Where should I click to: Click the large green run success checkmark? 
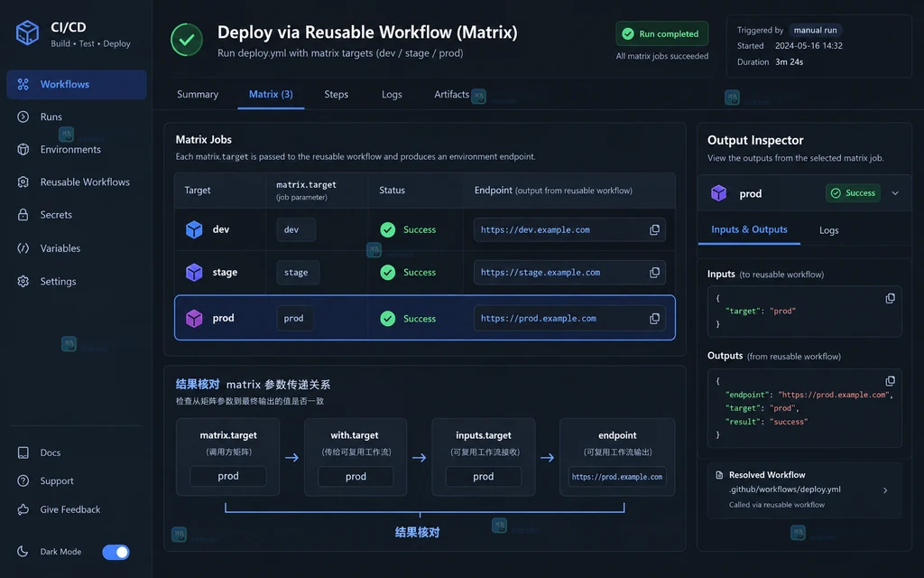(x=187, y=40)
